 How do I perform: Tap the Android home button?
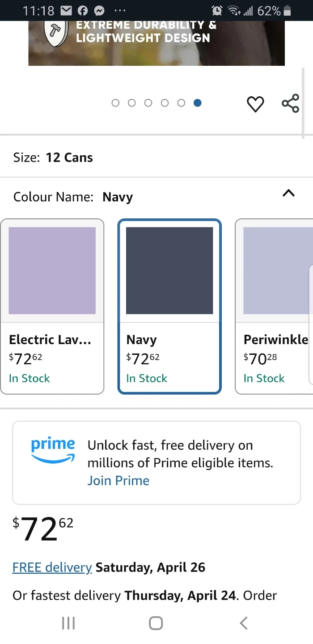click(x=156, y=623)
